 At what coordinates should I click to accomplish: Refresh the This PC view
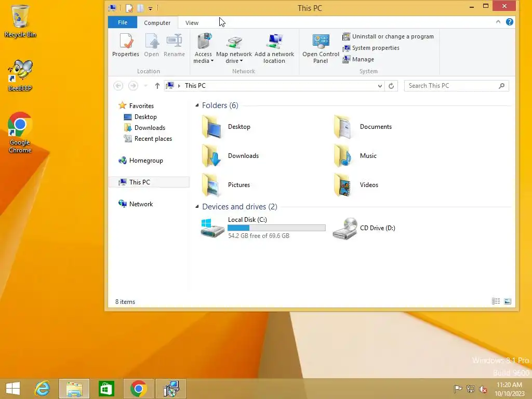click(391, 86)
